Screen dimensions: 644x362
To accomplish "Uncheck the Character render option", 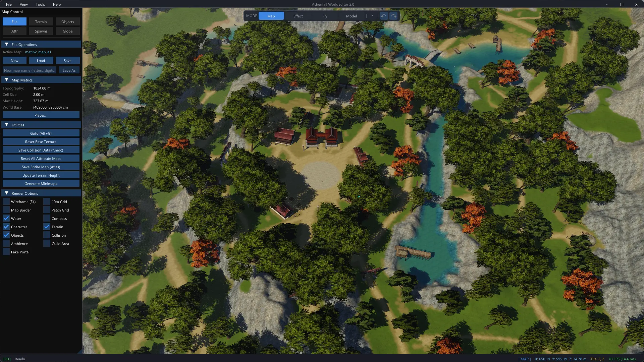I will tap(6, 227).
